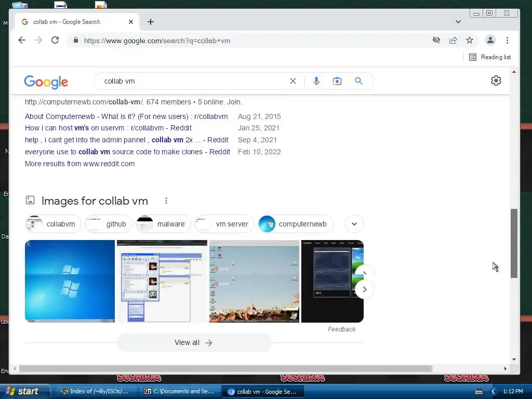Expand hidden tray icons arrow
Image resolution: width=532 pixels, height=399 pixels.
[494, 392]
